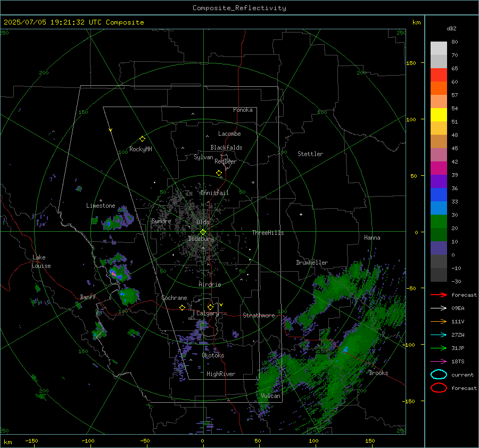Click the yellow diamond marker below RedDeer
Screen dimensions: 479x448
coord(219,173)
